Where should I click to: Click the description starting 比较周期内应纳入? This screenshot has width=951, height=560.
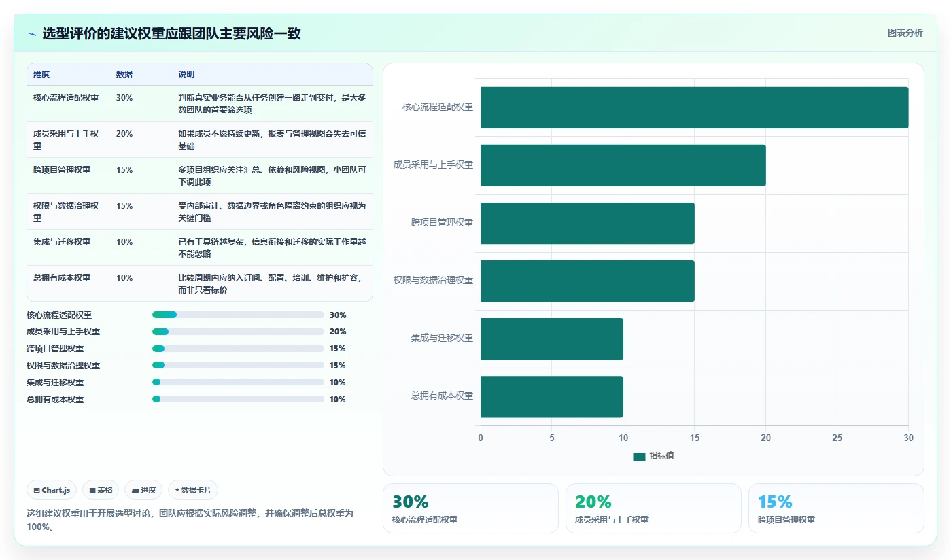coord(272,283)
